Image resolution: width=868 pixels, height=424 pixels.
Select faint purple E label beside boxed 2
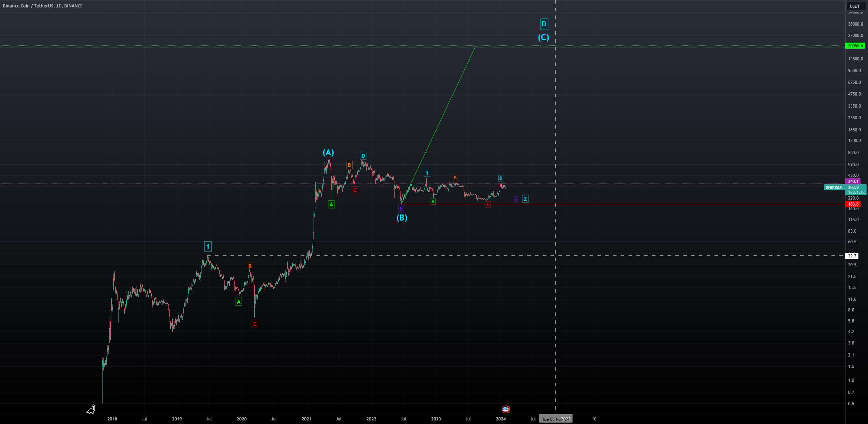point(516,200)
